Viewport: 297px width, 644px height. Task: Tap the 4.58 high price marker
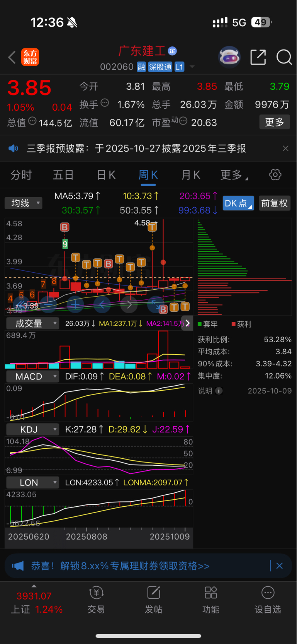pyautogui.click(x=146, y=223)
